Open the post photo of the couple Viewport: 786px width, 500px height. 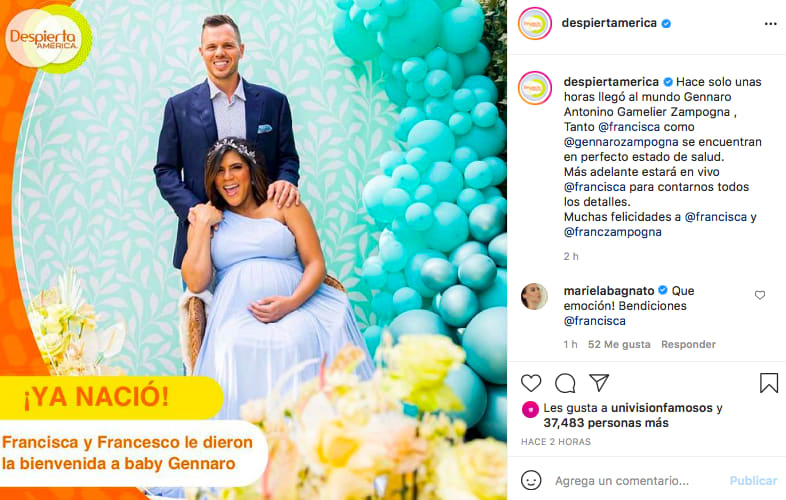coord(254,250)
